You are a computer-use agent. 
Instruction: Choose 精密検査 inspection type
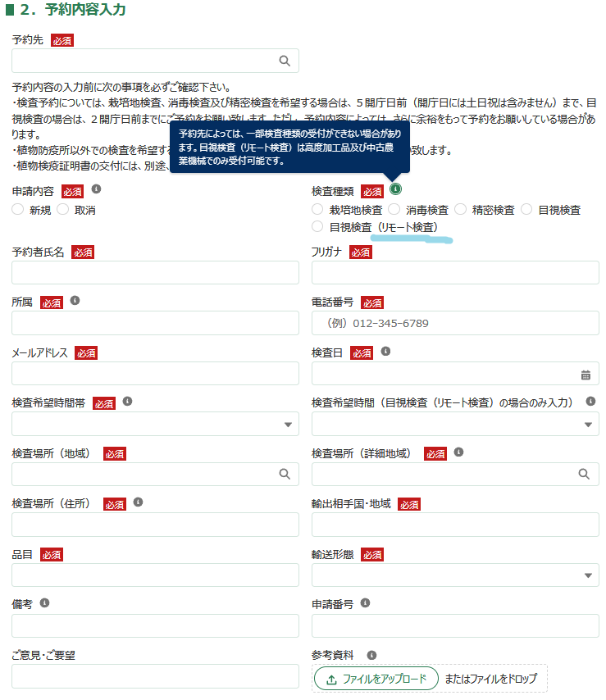[x=460, y=209]
